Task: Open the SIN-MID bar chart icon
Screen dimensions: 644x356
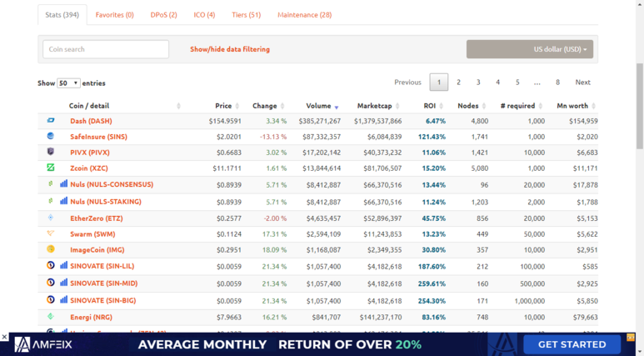Action: point(63,283)
